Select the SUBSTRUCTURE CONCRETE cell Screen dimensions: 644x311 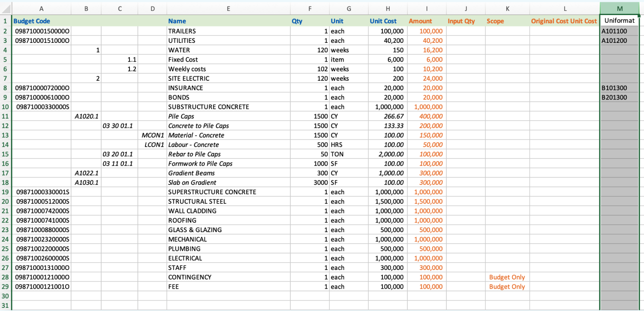[x=228, y=107]
